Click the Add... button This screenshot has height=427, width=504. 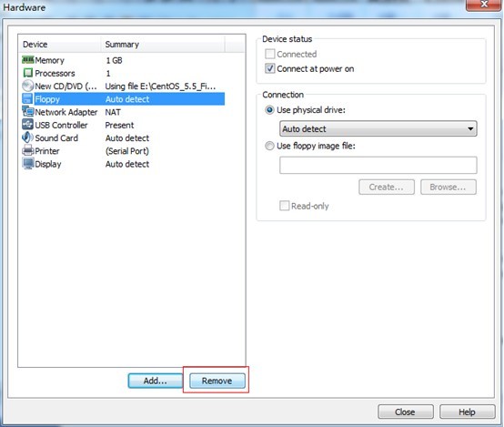156,381
